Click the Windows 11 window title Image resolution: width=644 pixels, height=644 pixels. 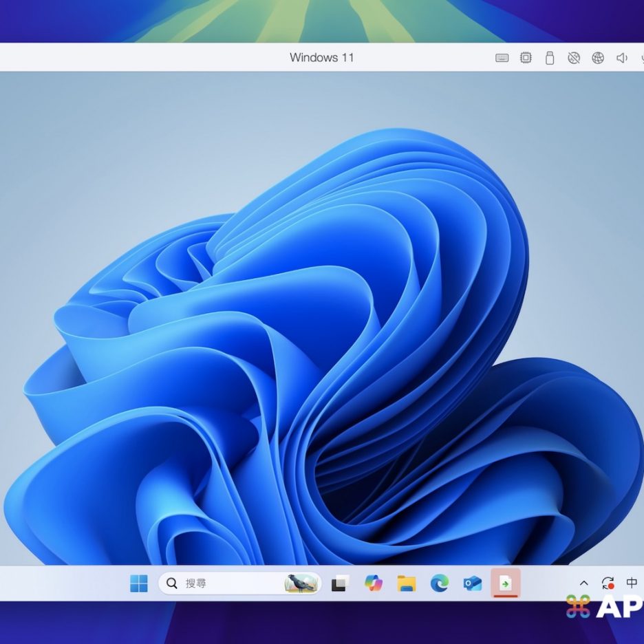pyautogui.click(x=321, y=58)
